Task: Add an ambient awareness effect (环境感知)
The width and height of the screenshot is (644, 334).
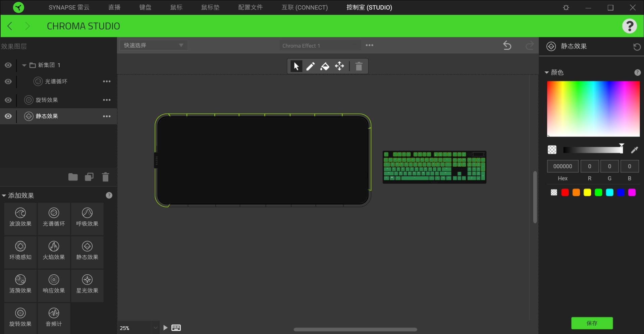Action: (x=20, y=252)
